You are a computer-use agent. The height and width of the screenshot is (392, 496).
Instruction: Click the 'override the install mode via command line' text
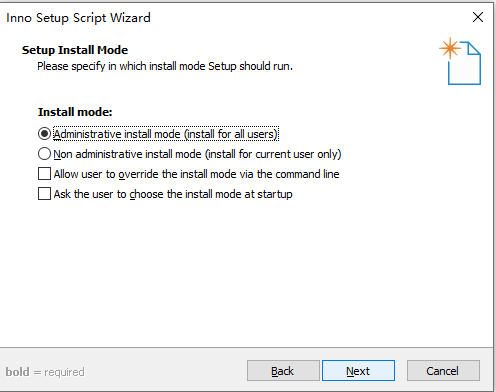pos(229,174)
